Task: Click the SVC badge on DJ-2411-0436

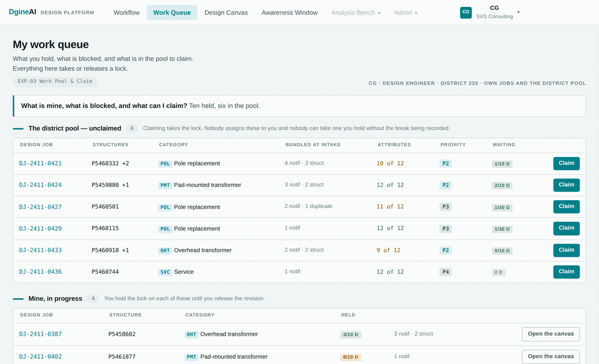Action: click(x=165, y=272)
